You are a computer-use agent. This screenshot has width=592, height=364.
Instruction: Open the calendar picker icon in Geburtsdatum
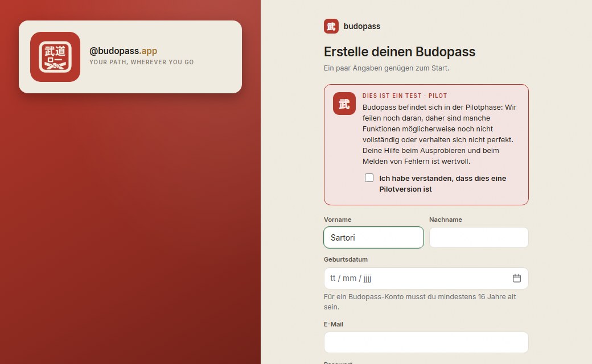(x=516, y=278)
